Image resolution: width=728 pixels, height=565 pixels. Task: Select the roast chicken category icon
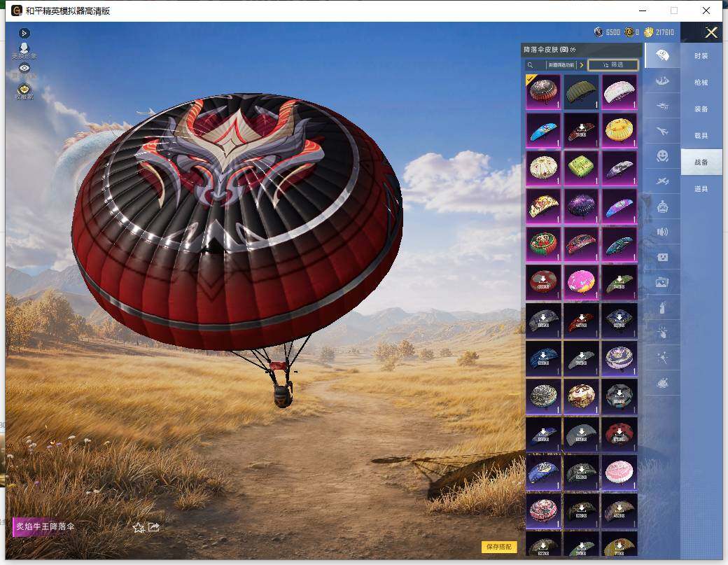[x=662, y=383]
